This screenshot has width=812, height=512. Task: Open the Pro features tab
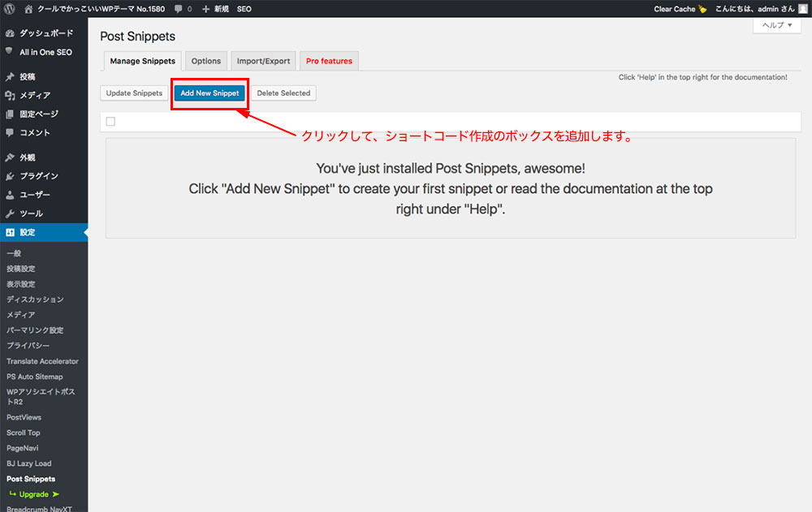point(329,61)
